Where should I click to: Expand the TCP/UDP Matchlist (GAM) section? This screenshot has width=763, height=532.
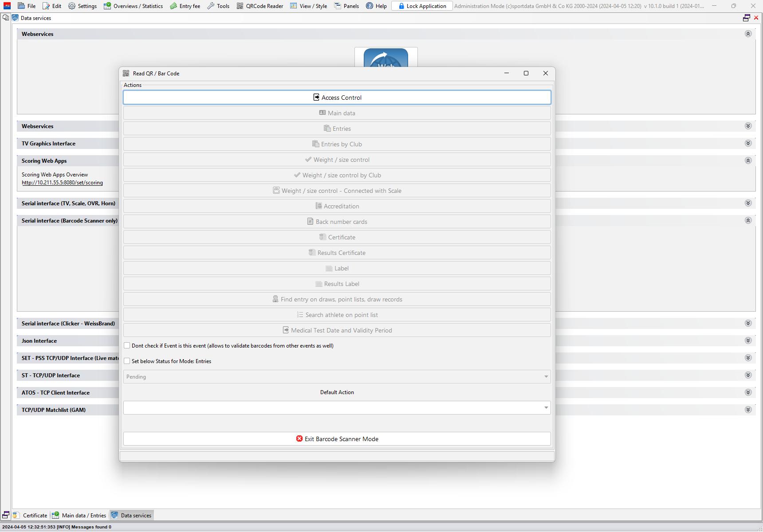748,410
